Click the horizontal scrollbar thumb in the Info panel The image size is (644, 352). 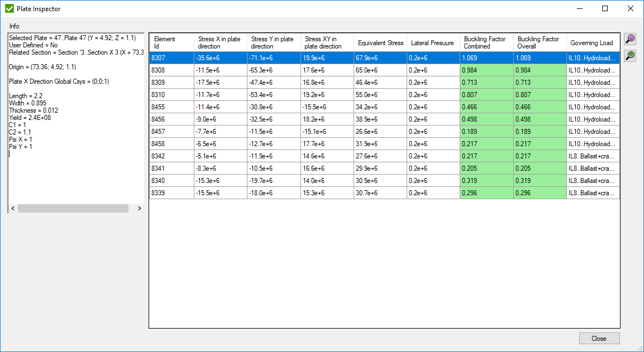[73, 209]
